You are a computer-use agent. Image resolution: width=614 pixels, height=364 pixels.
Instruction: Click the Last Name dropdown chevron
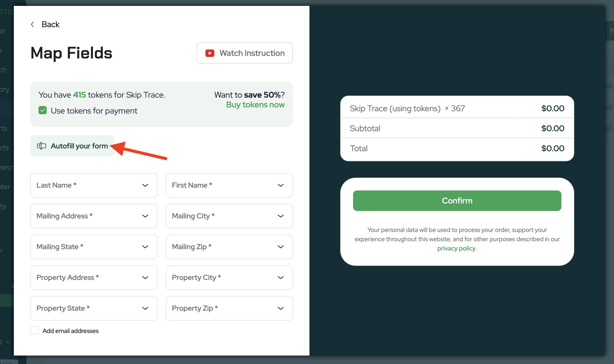145,185
